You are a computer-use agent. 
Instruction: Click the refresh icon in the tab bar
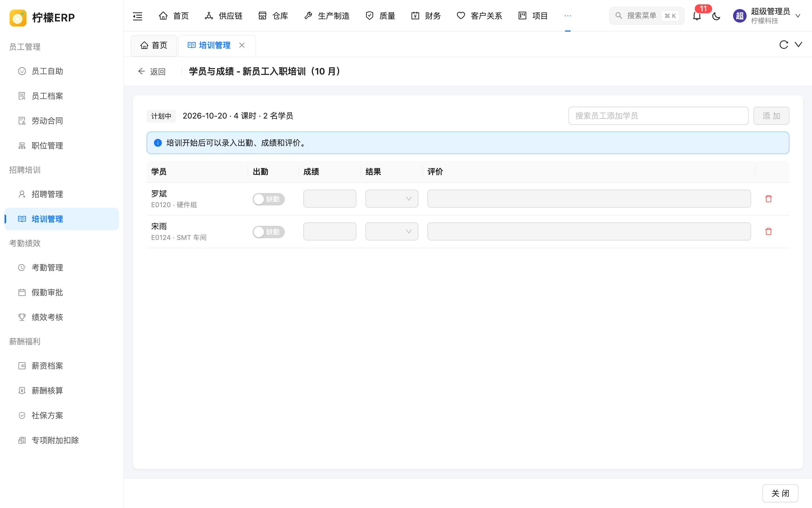pos(784,45)
